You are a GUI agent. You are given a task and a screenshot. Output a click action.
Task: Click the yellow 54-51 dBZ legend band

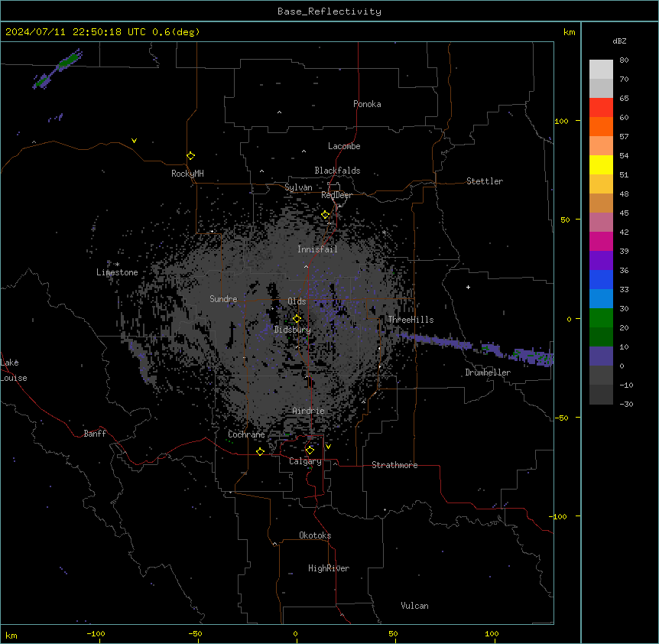601,164
